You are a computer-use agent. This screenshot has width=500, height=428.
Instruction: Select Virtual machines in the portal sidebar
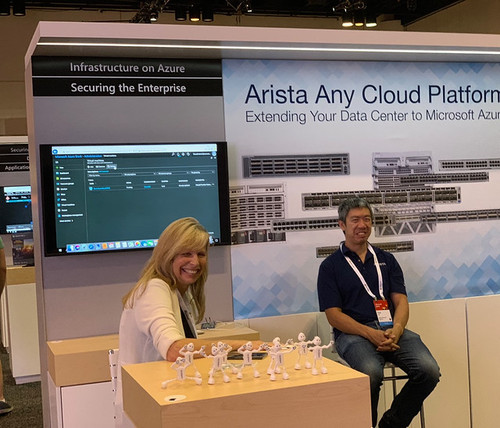tap(66, 205)
